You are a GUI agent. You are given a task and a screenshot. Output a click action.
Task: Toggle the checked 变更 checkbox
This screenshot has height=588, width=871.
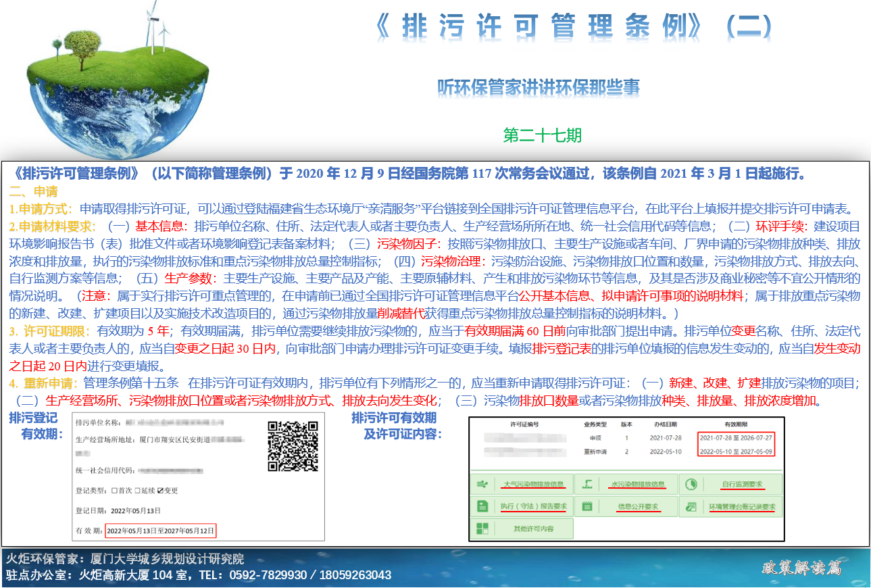pyautogui.click(x=160, y=491)
